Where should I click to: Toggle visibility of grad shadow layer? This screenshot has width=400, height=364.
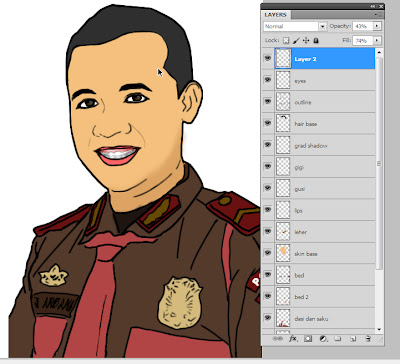[268, 145]
